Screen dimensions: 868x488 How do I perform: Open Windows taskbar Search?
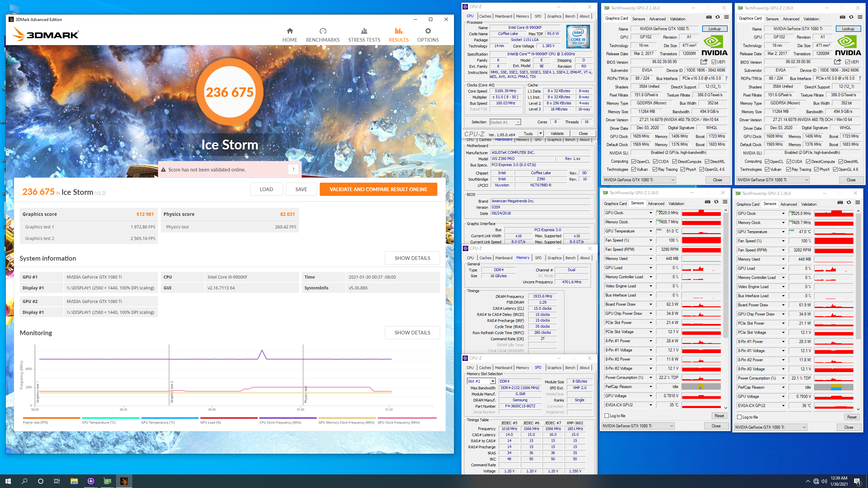pyautogui.click(x=24, y=481)
